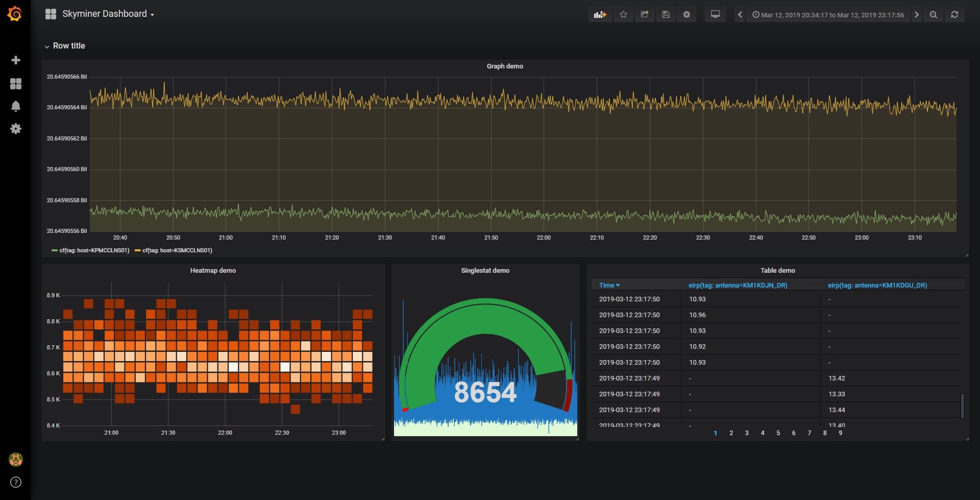
Task: Sort by eirp antenna=KM1KDJN_DR column
Action: 738,285
